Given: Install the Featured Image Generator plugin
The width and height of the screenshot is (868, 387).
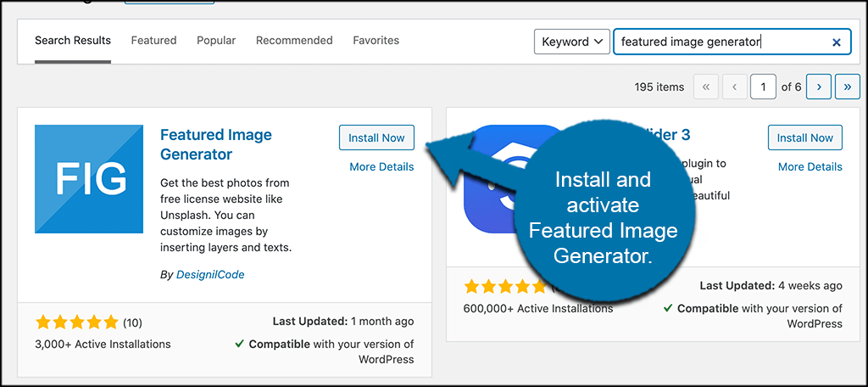Looking at the screenshot, I should (x=376, y=137).
